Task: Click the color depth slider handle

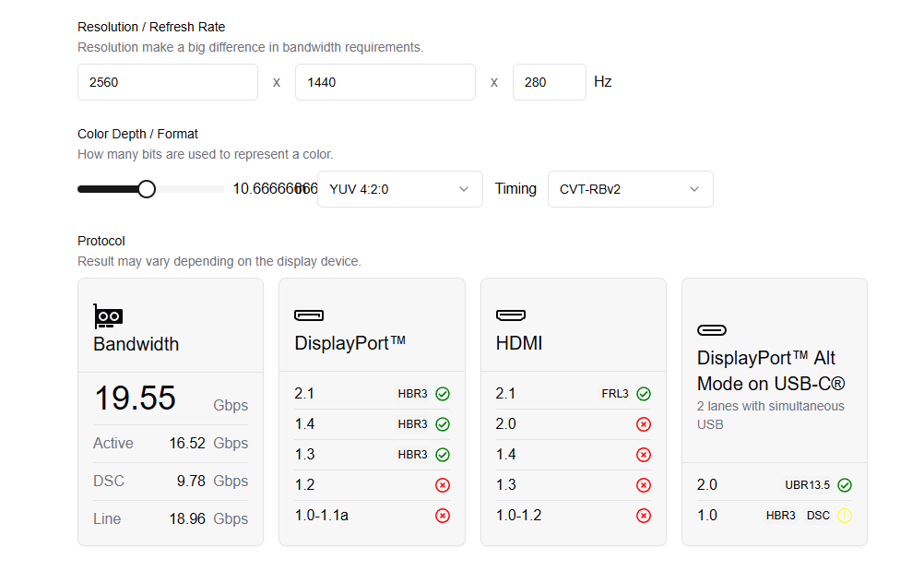Action: 147,189
